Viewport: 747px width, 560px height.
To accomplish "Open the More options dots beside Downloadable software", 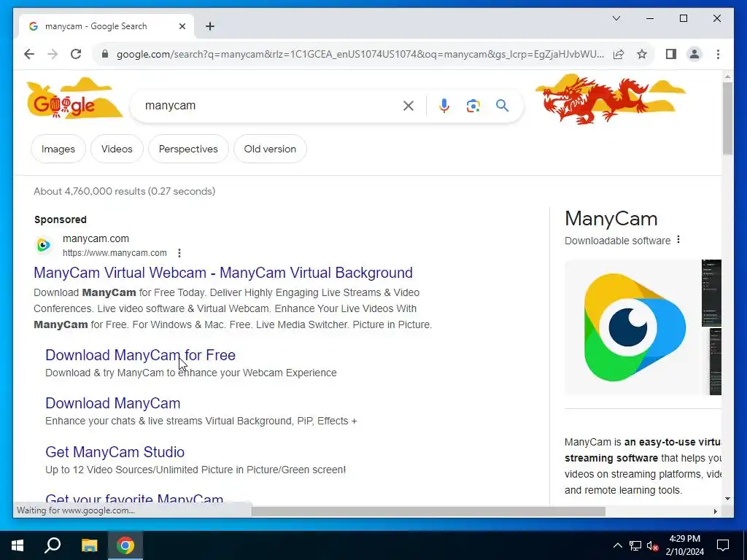I will (x=678, y=240).
